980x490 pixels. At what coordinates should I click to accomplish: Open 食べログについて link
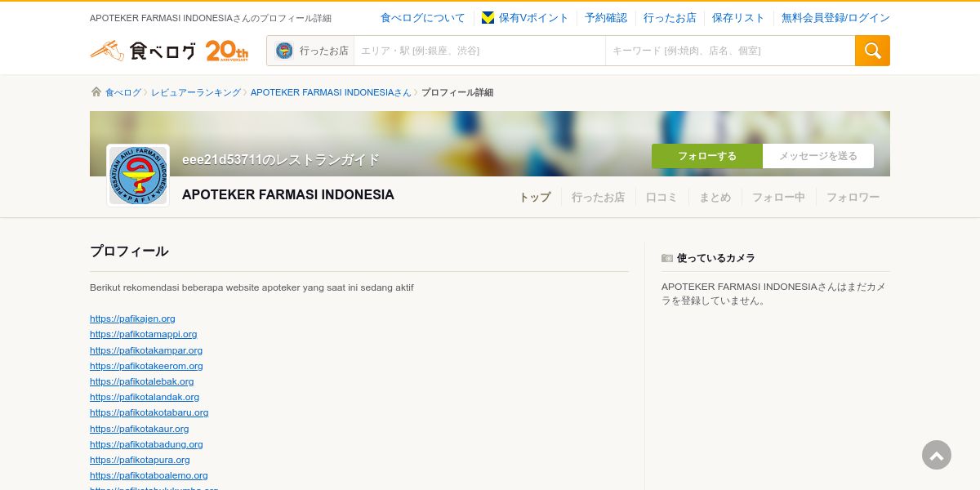pos(422,18)
